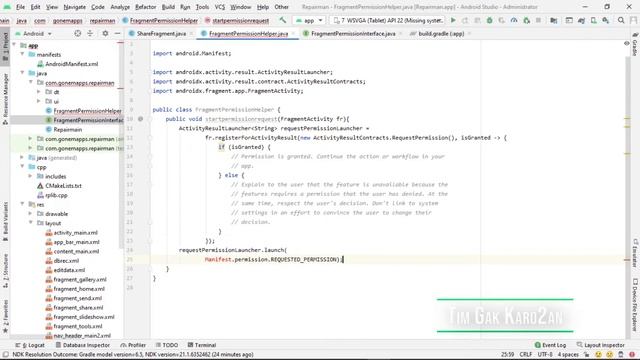Screen dimensions: 640x360
Task: Collapse the res folder arrow
Action: [x=22, y=204]
